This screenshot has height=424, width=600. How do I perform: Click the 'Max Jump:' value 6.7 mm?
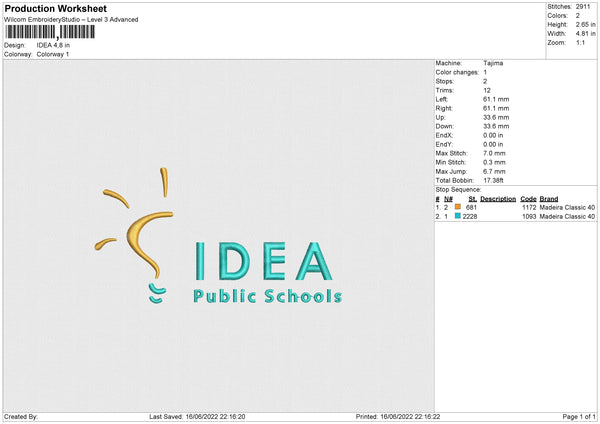pos(494,171)
